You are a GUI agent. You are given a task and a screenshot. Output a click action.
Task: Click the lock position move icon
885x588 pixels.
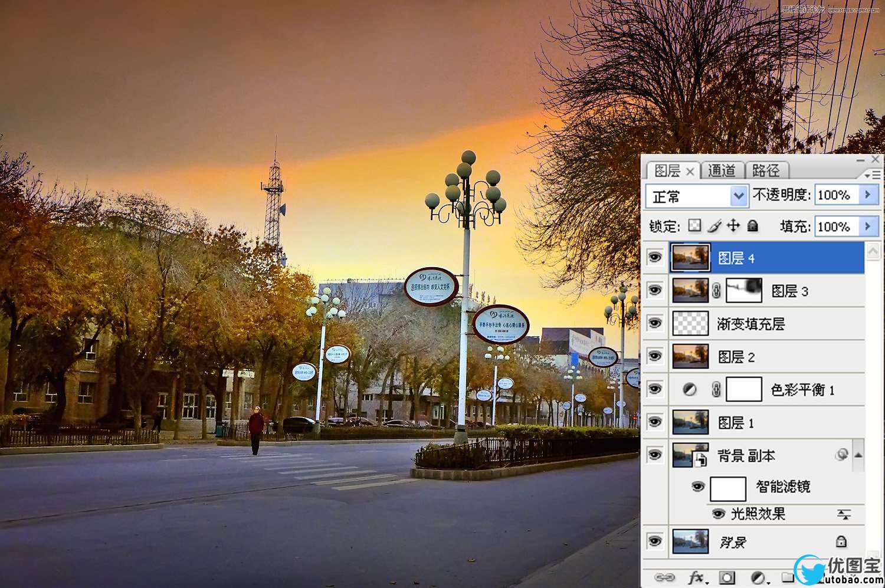click(733, 225)
